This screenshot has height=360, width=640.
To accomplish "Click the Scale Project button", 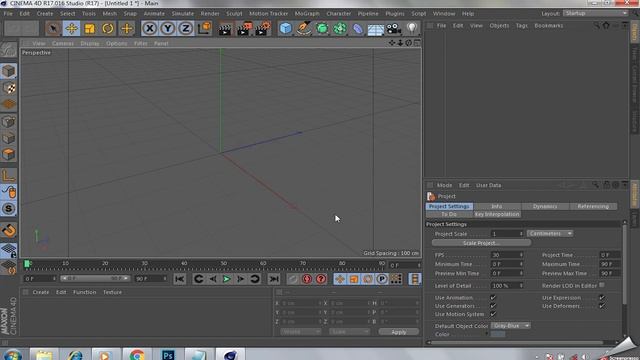I will (481, 243).
